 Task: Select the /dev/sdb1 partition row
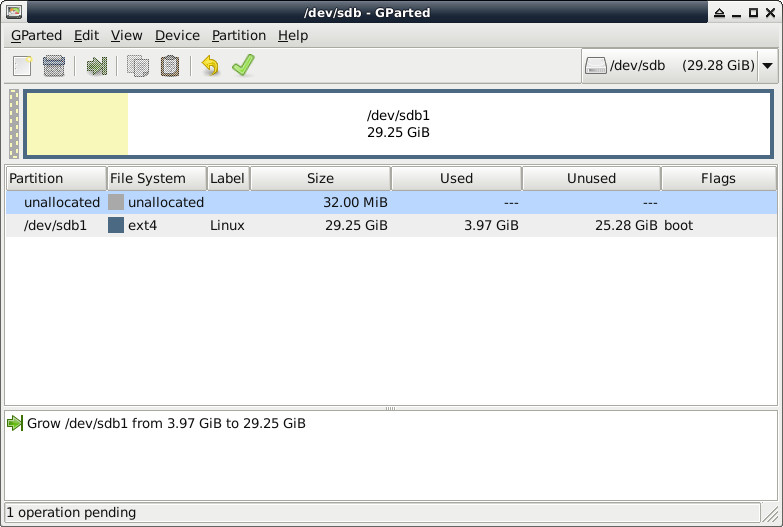[391, 225]
